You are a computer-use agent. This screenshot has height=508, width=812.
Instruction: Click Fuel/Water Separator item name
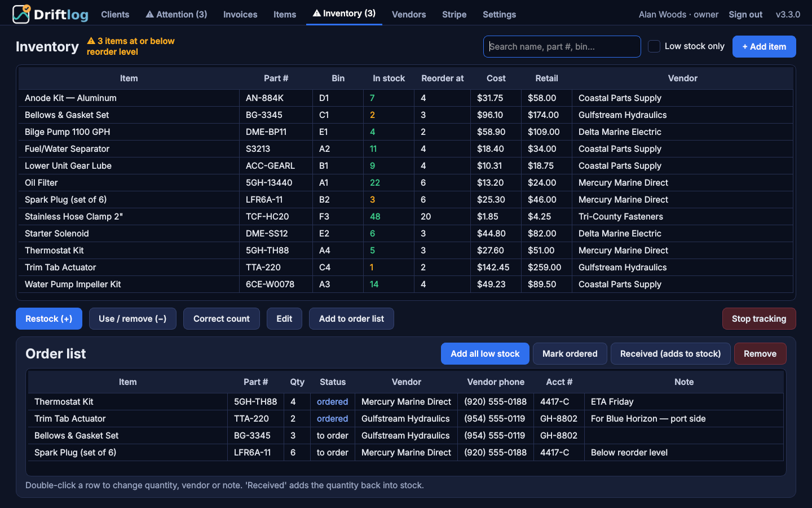67,148
